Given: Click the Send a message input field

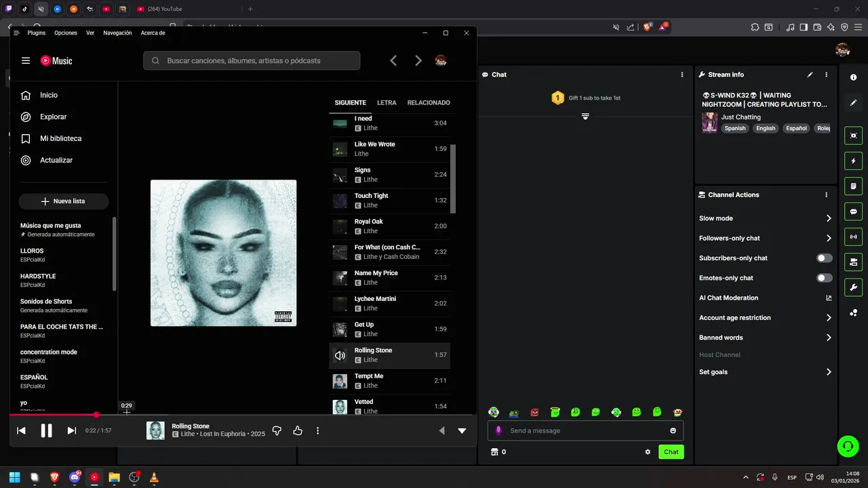Looking at the screenshot, I should pyautogui.click(x=585, y=430).
